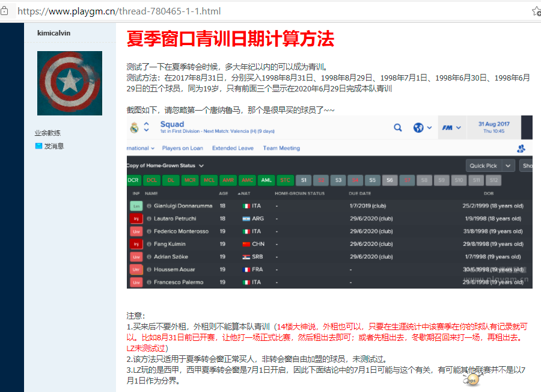The width and height of the screenshot is (541, 392).
Task: Select the MCL position chip
Action: click(209, 180)
